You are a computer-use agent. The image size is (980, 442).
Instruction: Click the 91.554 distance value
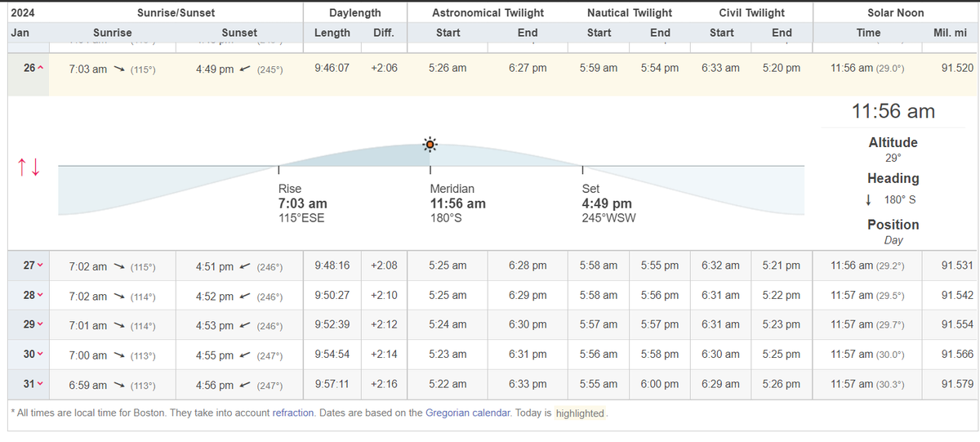(957, 324)
